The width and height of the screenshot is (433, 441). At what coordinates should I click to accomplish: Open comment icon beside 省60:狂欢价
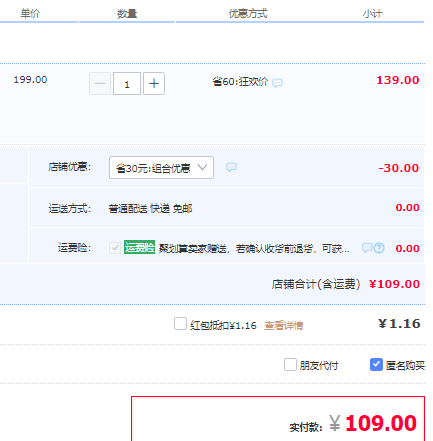click(x=277, y=83)
